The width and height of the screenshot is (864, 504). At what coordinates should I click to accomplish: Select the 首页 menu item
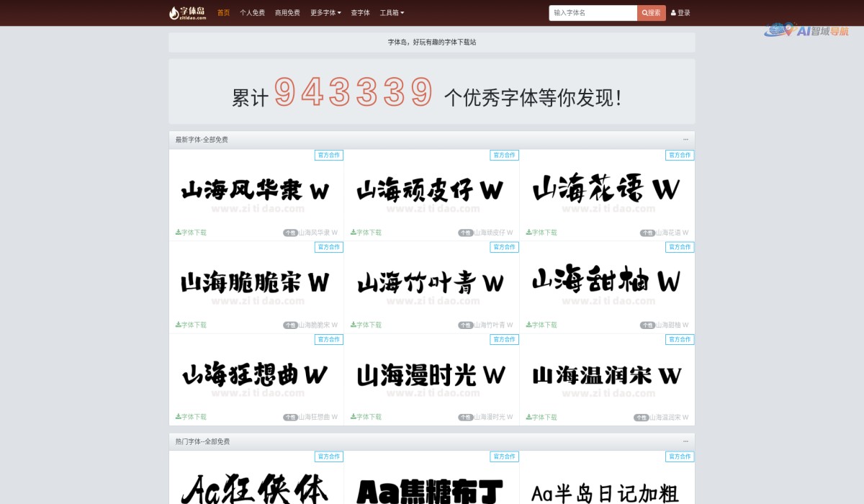[x=222, y=12]
